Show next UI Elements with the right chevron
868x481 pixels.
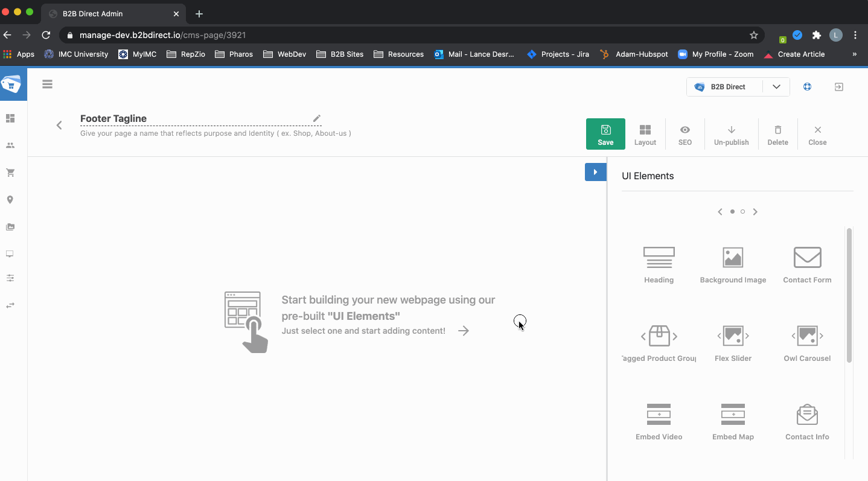[755, 212]
